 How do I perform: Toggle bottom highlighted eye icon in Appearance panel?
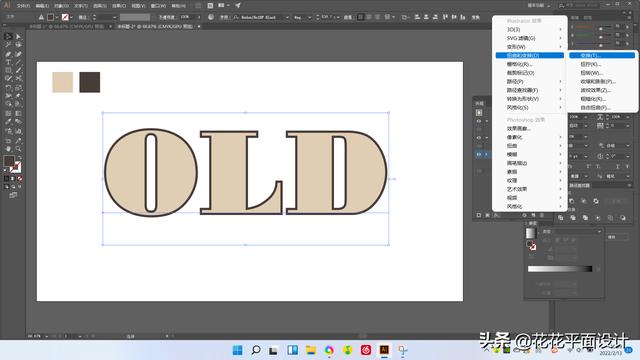click(479, 154)
